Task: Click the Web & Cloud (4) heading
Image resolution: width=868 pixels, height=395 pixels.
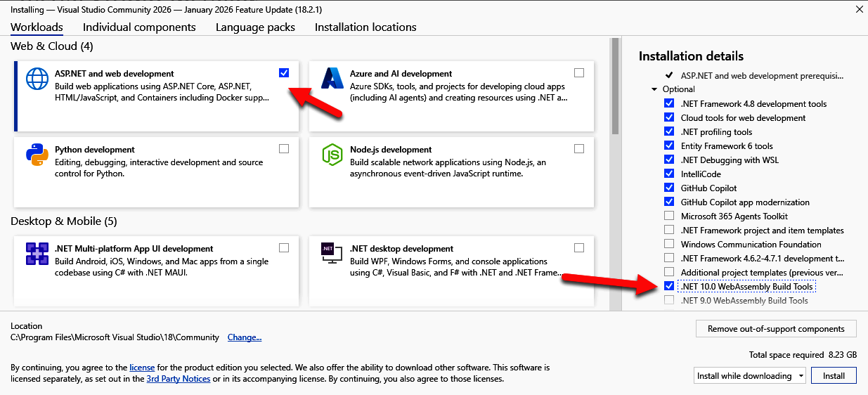Action: [52, 46]
